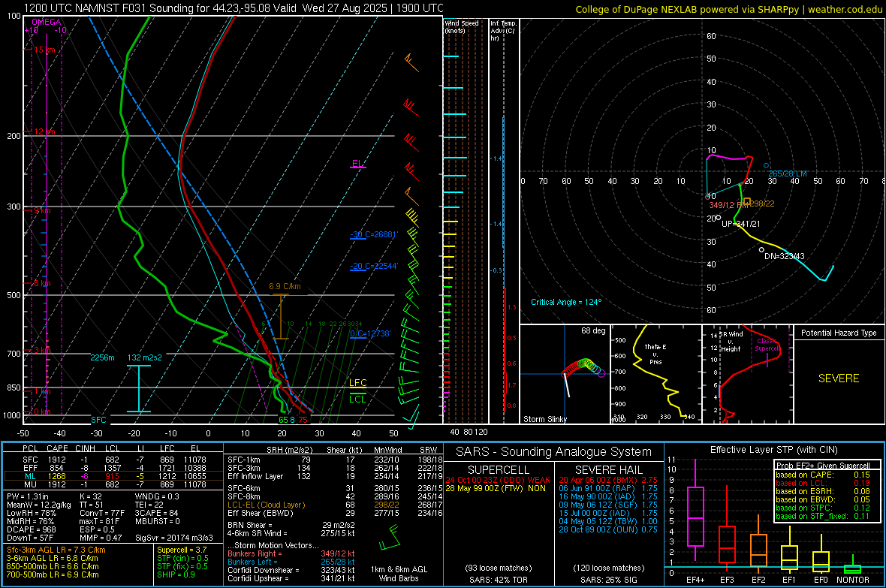Viewport: 886px width, 588px height.
Task: Click the magenta 'OMEGA' label
Action: point(47,22)
